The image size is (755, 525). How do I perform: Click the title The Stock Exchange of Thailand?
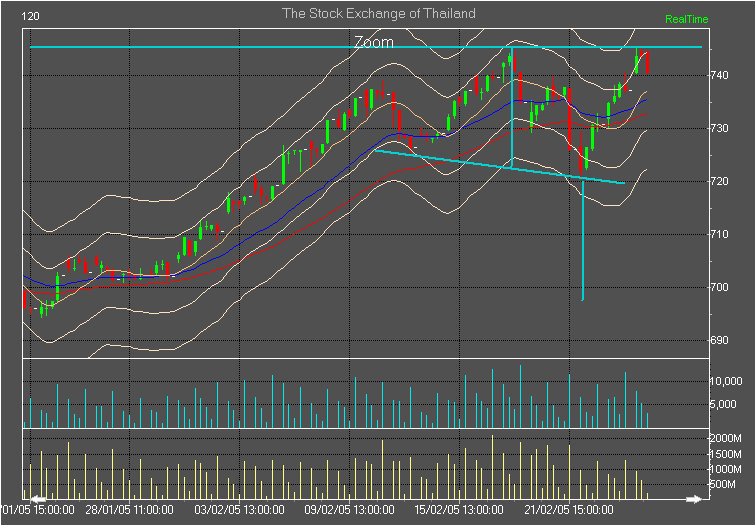[379, 13]
